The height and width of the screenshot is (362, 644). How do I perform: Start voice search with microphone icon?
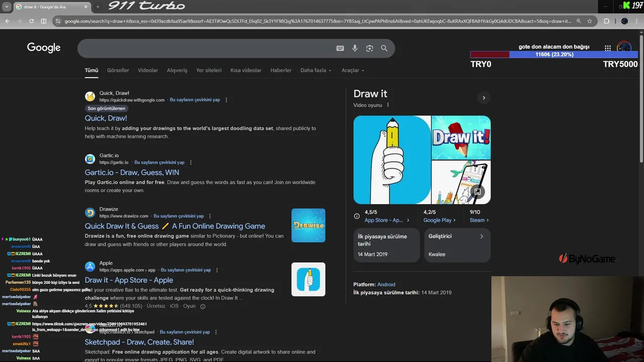tap(355, 48)
